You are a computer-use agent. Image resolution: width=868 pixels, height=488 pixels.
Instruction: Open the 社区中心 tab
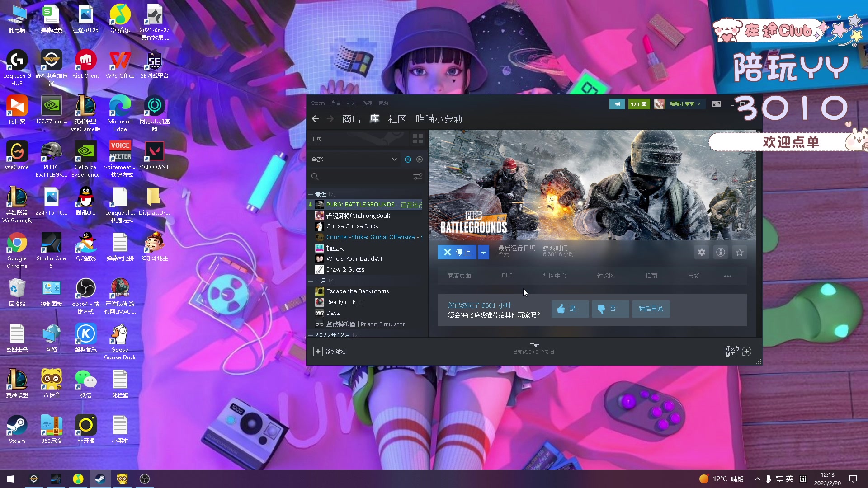[554, 276]
